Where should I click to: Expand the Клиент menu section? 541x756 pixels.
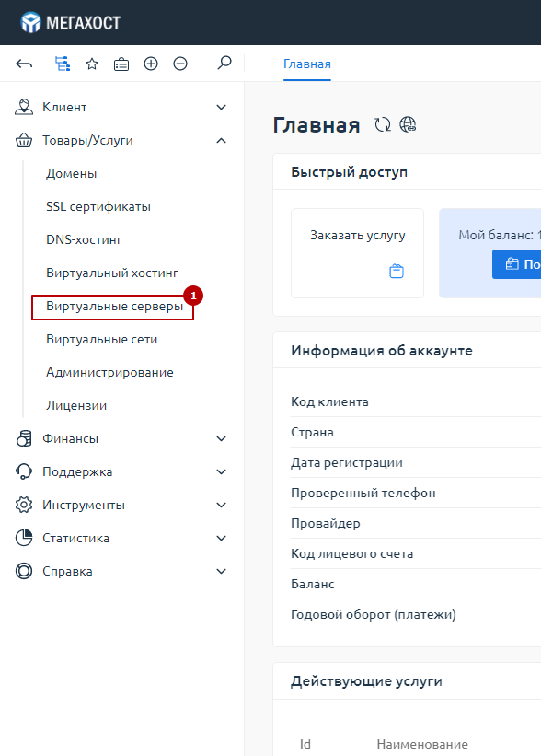(121, 107)
